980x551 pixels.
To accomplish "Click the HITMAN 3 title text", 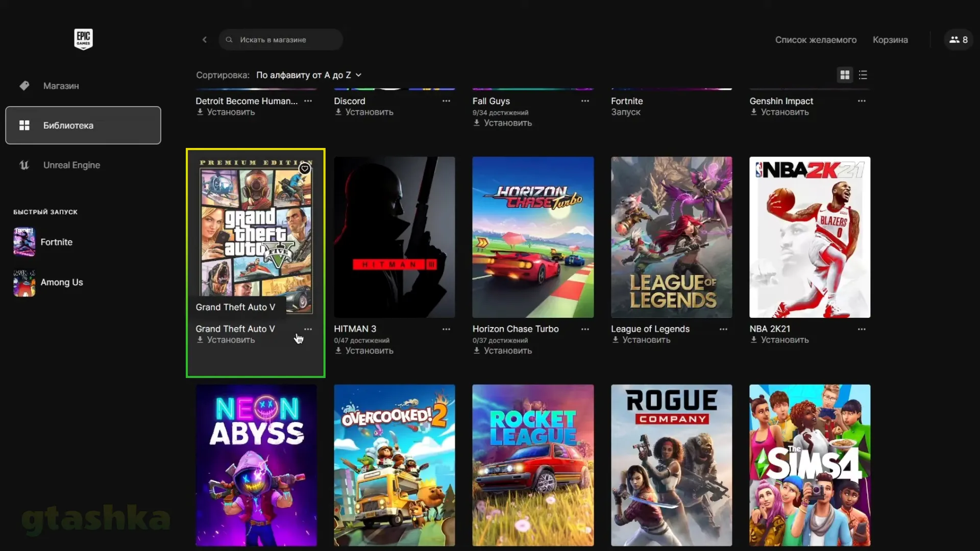I will 355,329.
